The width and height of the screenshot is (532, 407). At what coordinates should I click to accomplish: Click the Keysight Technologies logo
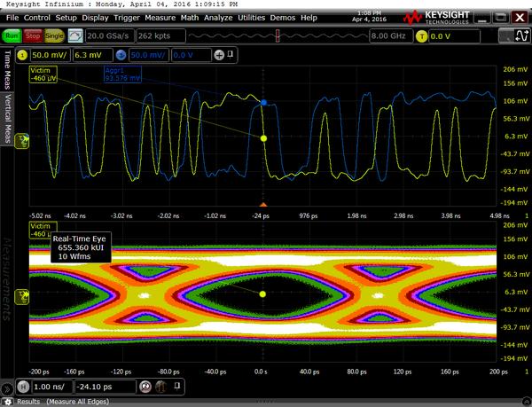click(x=436, y=18)
